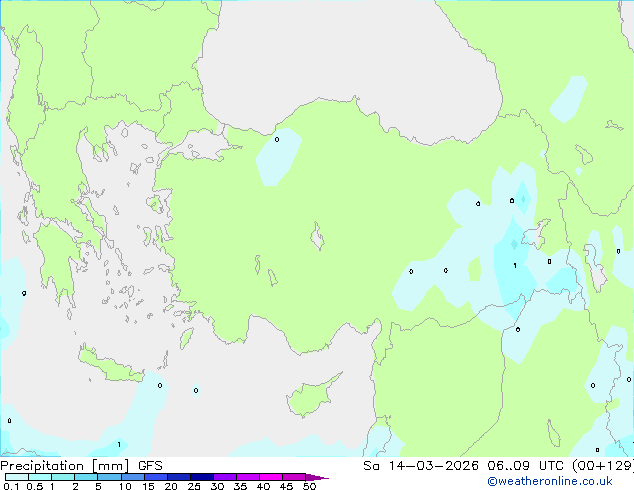
Task: Pick the 2–5 mm legend swatch
Action: pyautogui.click(x=86, y=477)
